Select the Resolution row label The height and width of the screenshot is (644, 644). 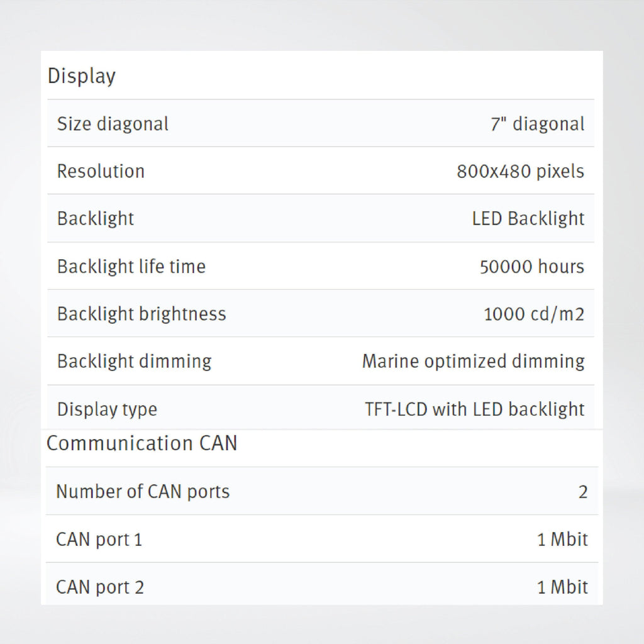point(101,171)
